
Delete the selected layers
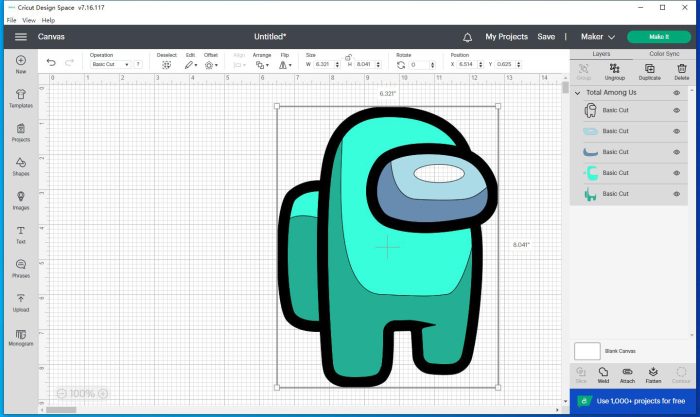coord(682,71)
